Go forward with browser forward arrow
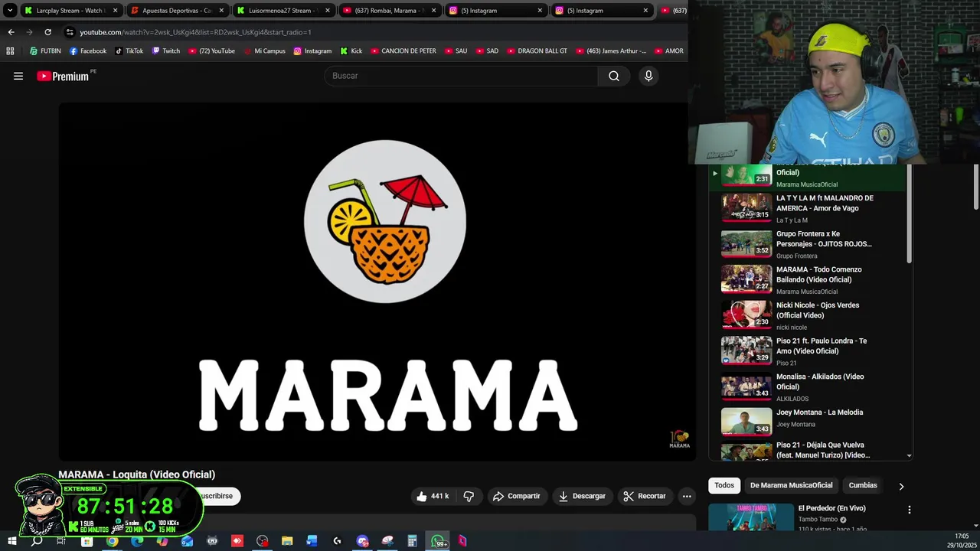980x551 pixels. point(29,32)
